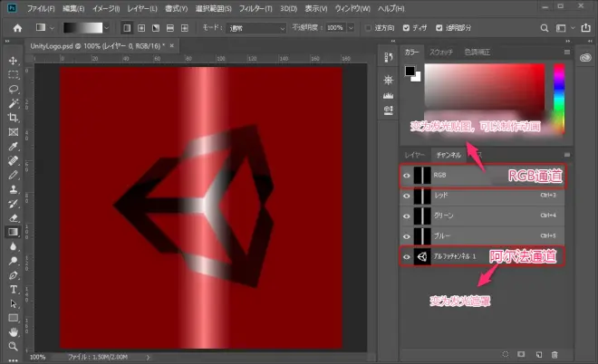Image resolution: width=598 pixels, height=364 pixels.
Task: Open the search magnifier icon
Action: pyautogui.click(x=545, y=28)
